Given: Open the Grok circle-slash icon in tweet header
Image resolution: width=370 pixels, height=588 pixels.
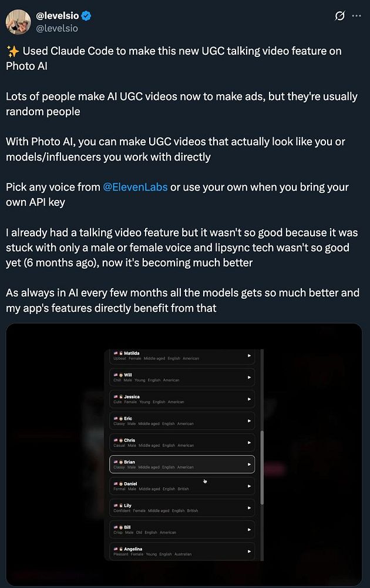Looking at the screenshot, I should coord(339,16).
